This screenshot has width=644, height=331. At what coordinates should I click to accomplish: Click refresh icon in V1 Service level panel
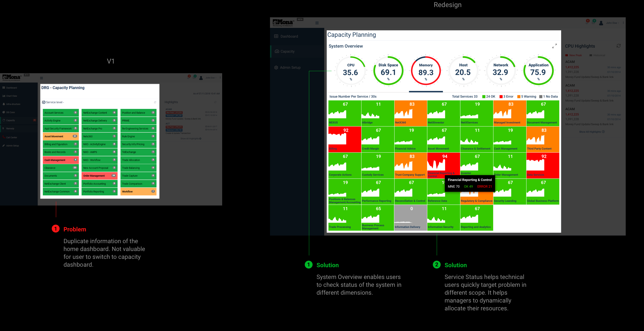pos(155,102)
